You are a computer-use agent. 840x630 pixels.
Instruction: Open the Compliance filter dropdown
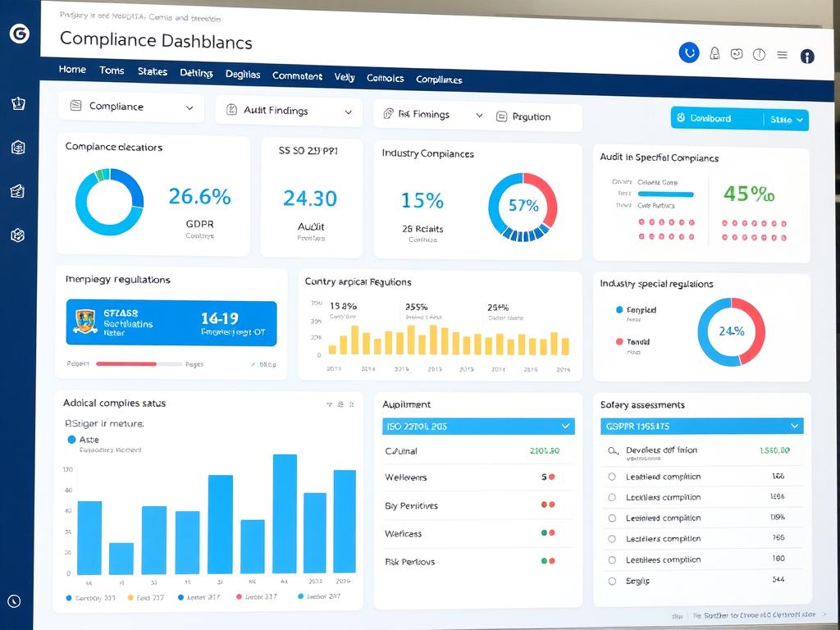(x=130, y=107)
